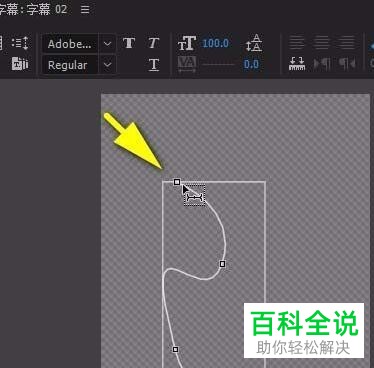Select the middle-right path anchor point
This screenshot has width=374, height=368.
pyautogui.click(x=222, y=264)
